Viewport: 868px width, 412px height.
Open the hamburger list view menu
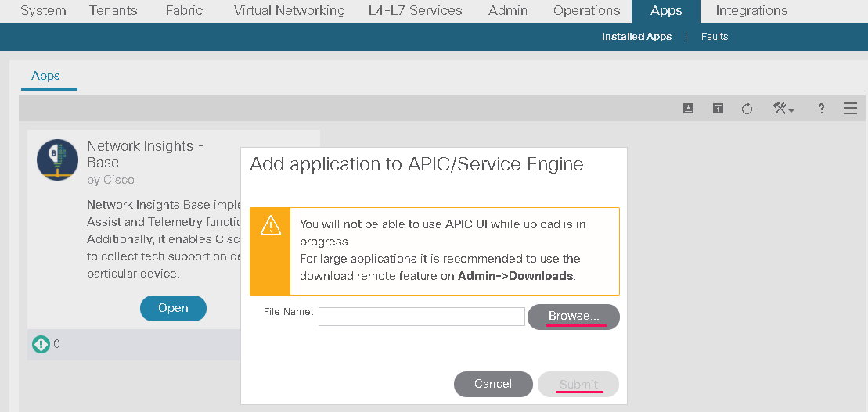click(x=850, y=109)
